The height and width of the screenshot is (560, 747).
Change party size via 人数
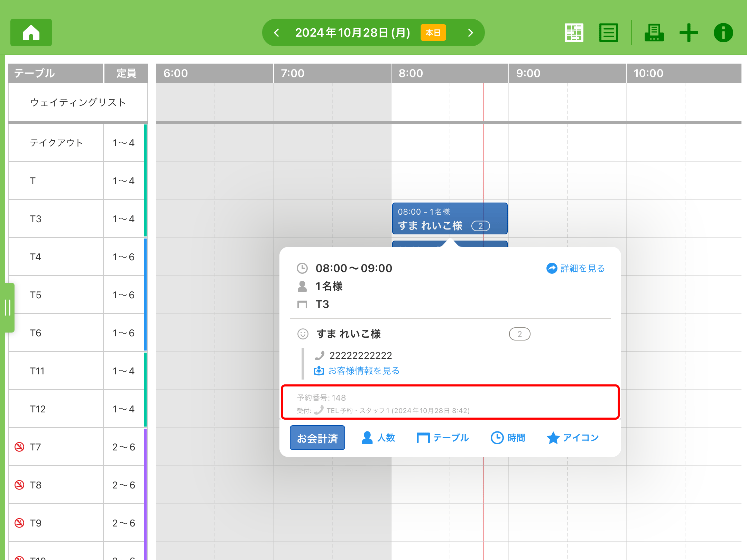(x=378, y=438)
